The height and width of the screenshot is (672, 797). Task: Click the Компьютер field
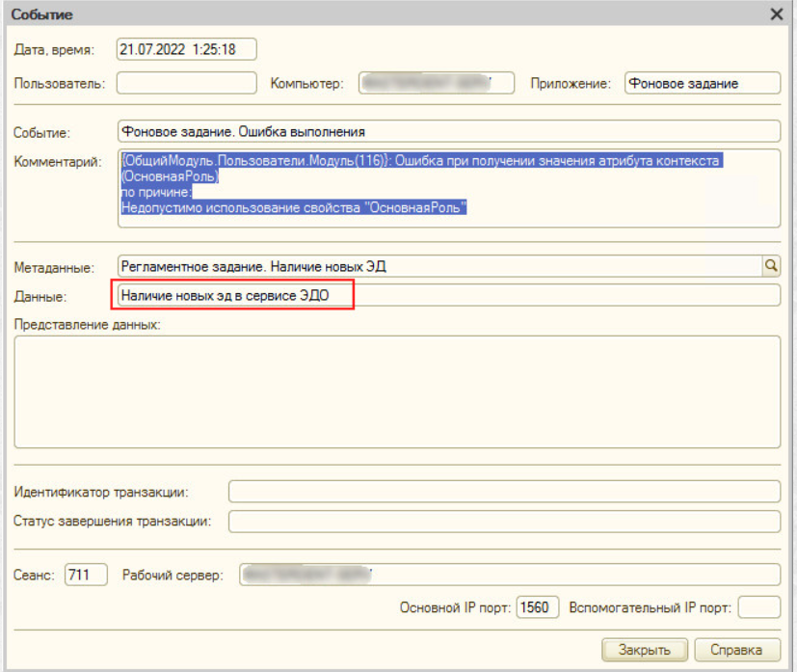[437, 83]
